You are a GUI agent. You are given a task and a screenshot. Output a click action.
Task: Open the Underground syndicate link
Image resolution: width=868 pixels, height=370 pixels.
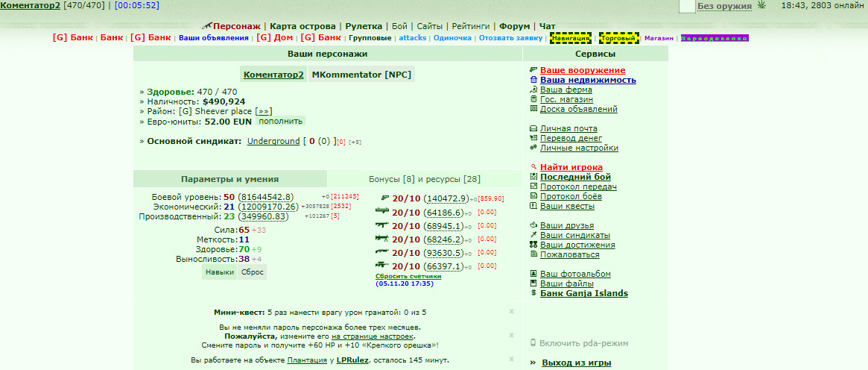click(273, 141)
